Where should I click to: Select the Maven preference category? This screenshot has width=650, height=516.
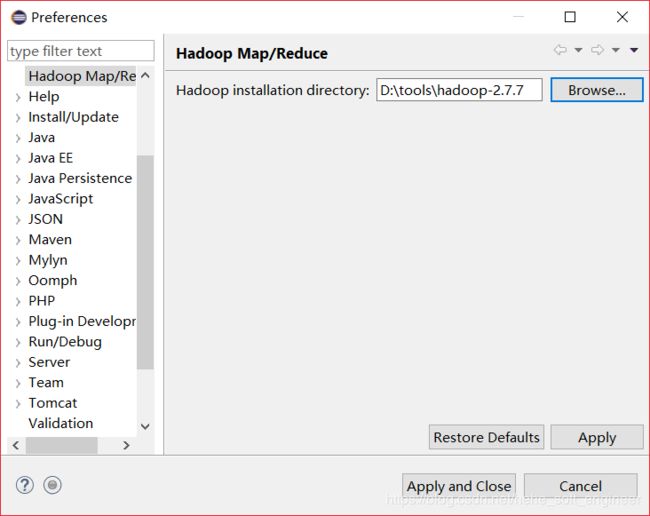50,239
